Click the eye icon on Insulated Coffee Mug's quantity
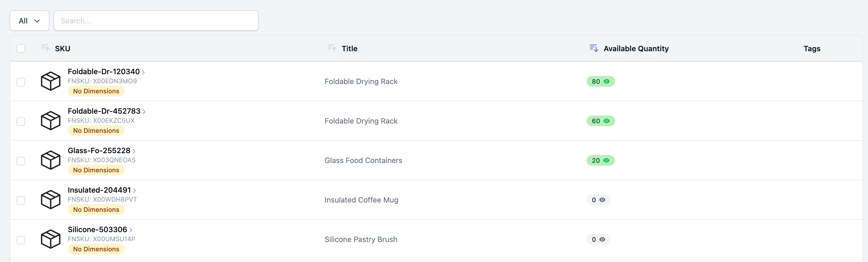This screenshot has width=868, height=262. click(603, 200)
